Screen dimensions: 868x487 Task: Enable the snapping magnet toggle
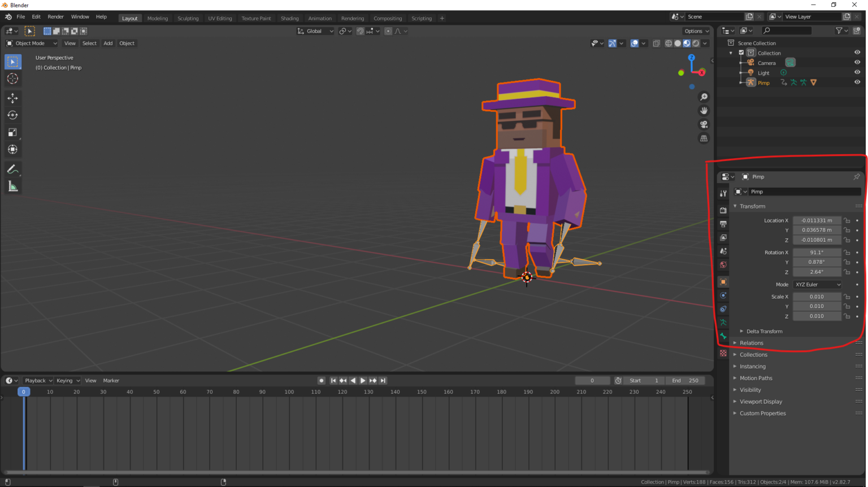tap(360, 31)
